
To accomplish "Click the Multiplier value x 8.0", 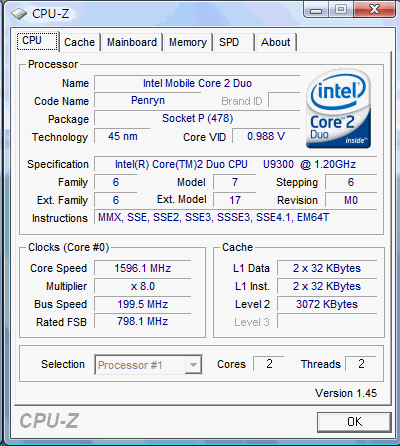I will 143,286.
